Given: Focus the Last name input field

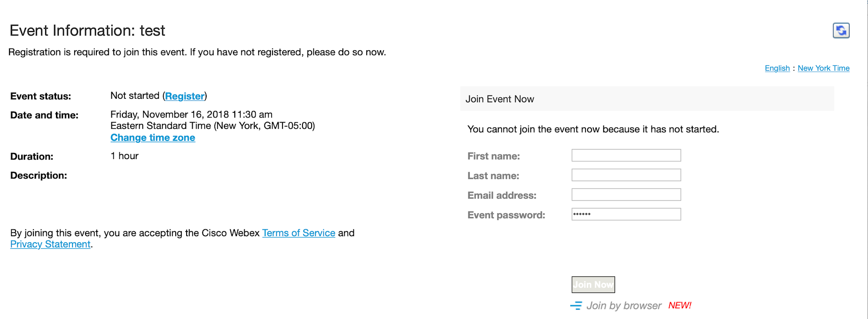Looking at the screenshot, I should point(626,175).
